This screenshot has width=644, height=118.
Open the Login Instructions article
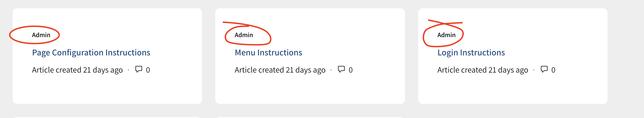click(471, 53)
